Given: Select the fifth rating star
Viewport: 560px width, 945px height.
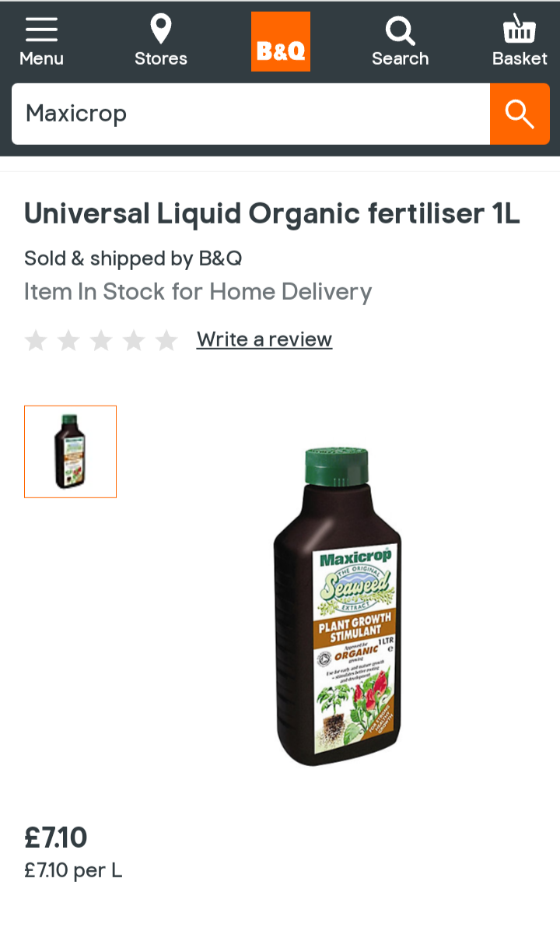Looking at the screenshot, I should [166, 340].
